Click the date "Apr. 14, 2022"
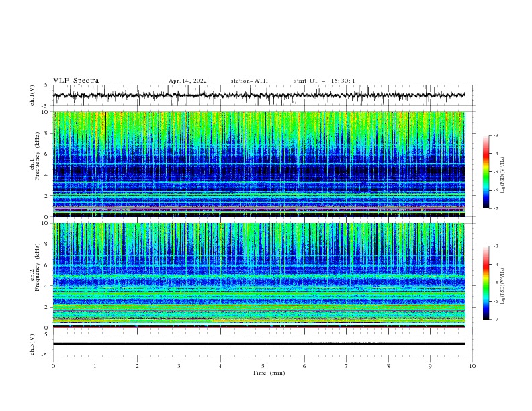The image size is (532, 411). tap(187, 81)
